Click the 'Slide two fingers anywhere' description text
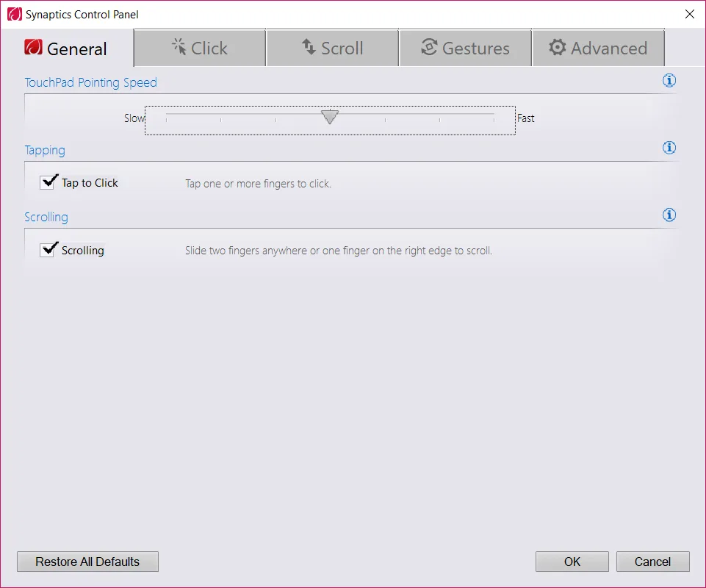Viewport: 706px width, 588px height. (339, 251)
